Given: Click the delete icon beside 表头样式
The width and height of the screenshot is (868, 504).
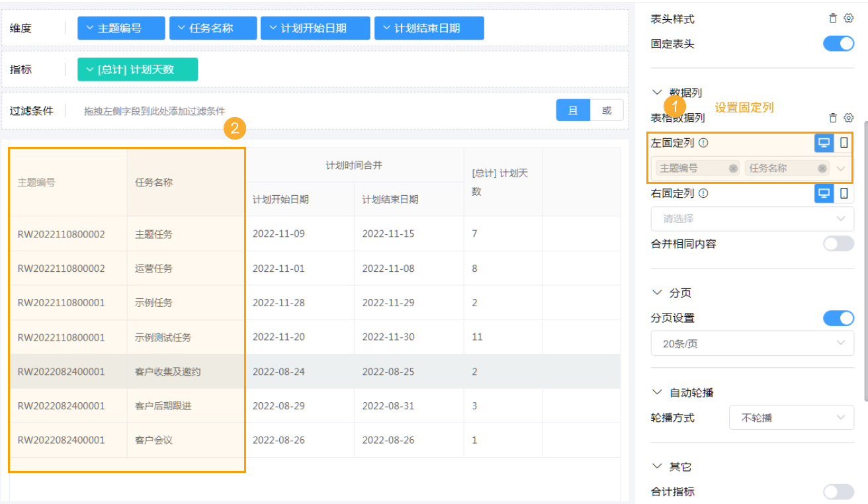Looking at the screenshot, I should click(x=833, y=18).
